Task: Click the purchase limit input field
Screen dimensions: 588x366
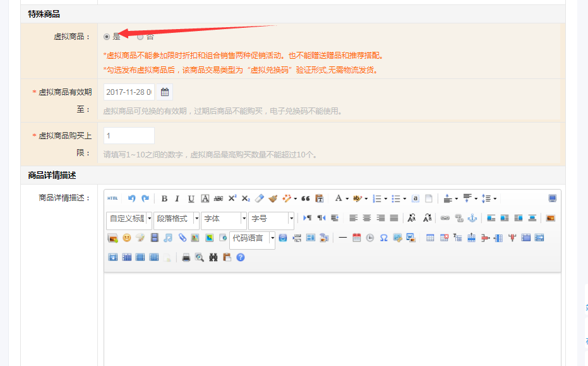Action: coord(129,136)
